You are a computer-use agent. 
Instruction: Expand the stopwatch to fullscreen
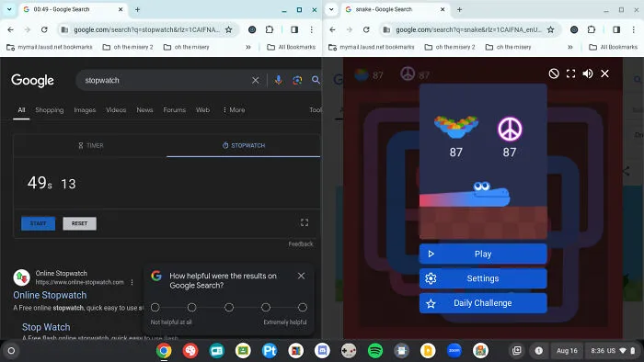point(305,222)
